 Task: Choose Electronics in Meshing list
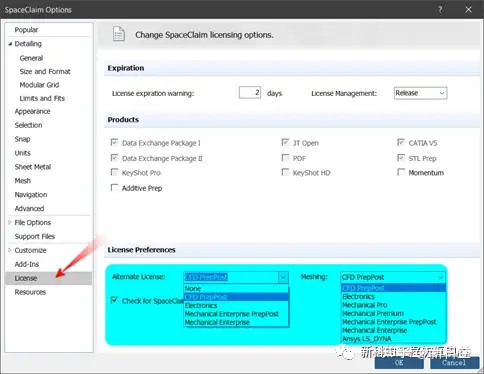point(393,296)
